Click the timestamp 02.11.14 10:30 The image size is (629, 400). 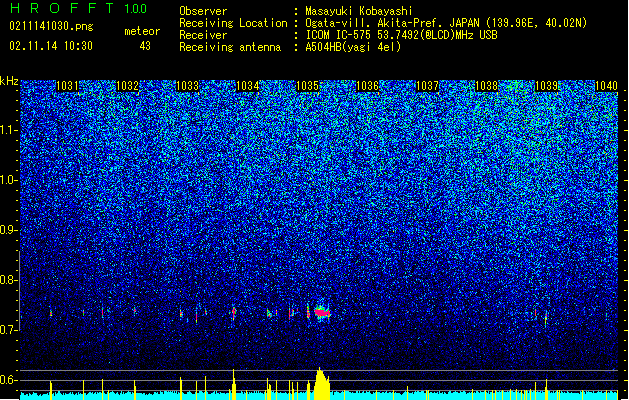[51, 46]
